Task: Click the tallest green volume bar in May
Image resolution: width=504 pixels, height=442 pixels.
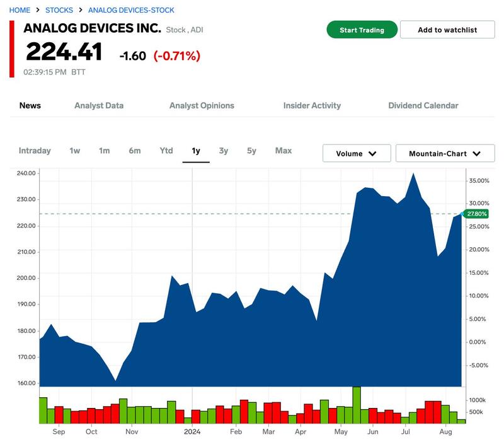Action: point(357,405)
